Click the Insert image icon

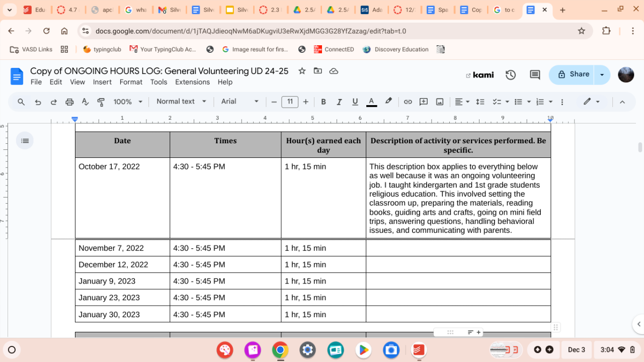(x=439, y=102)
